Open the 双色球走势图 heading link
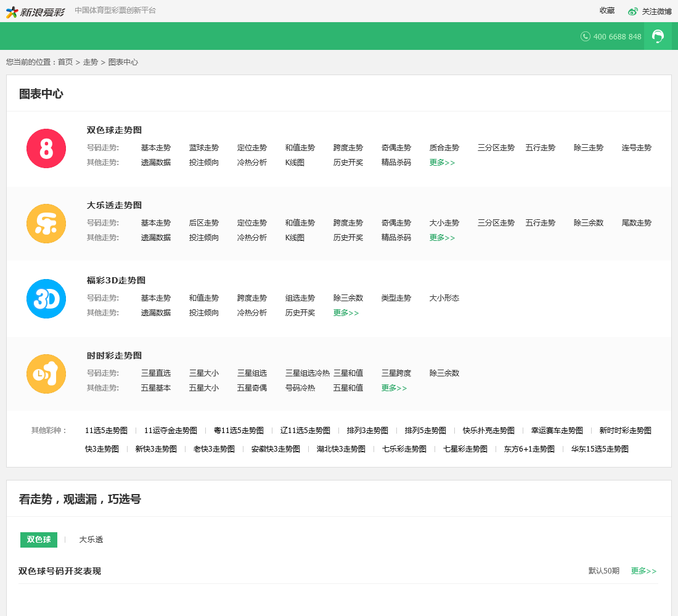This screenshot has height=616, width=678. (114, 130)
